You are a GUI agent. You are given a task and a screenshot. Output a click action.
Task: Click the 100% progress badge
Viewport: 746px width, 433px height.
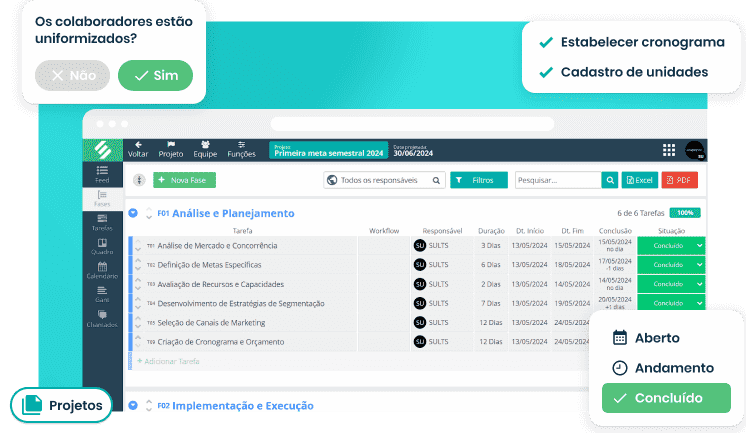[685, 213]
